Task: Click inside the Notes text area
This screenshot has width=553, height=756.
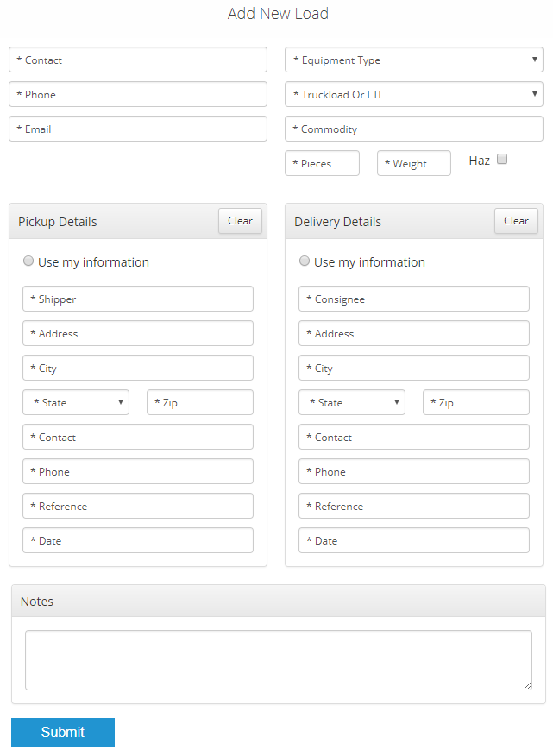Action: click(279, 659)
